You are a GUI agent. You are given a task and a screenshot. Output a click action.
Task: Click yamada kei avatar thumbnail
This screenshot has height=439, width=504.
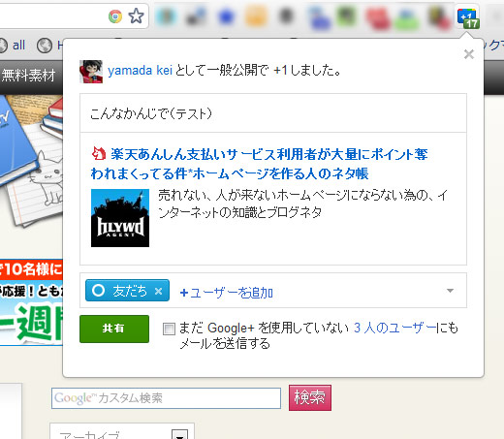pos(91,72)
